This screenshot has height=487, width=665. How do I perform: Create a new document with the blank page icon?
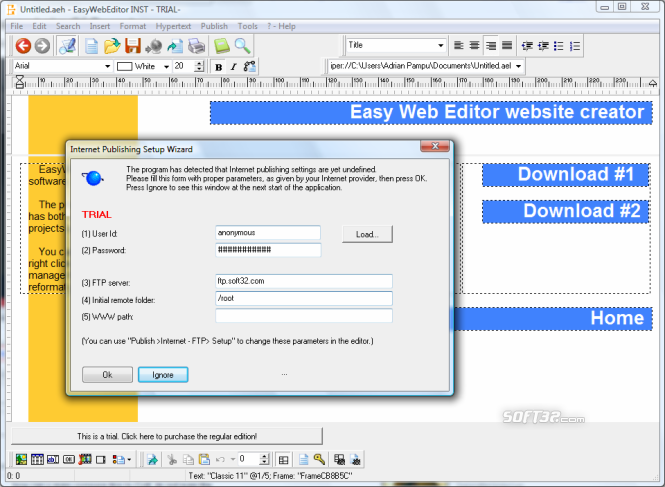pos(91,46)
